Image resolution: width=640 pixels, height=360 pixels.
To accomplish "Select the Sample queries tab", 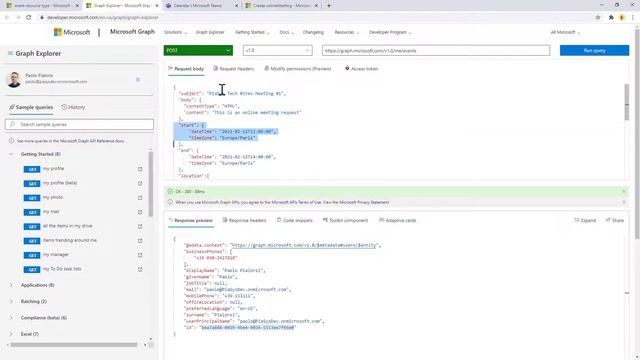I will pos(31,107).
